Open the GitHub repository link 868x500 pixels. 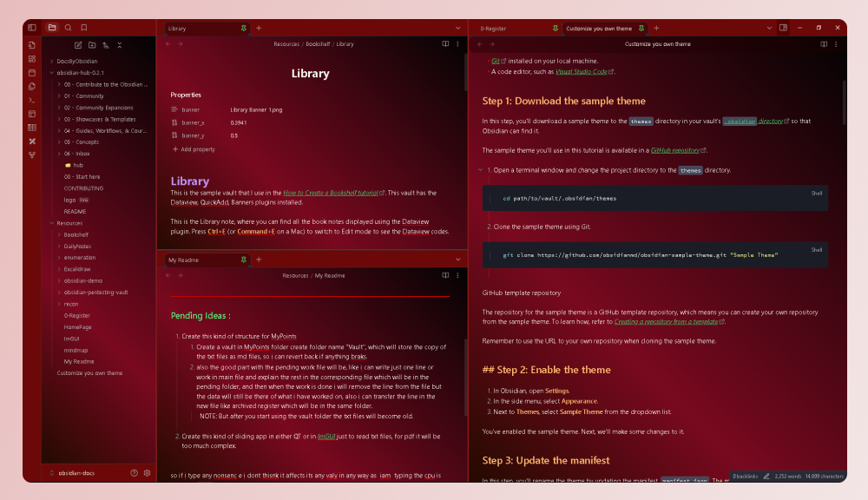tap(674, 150)
